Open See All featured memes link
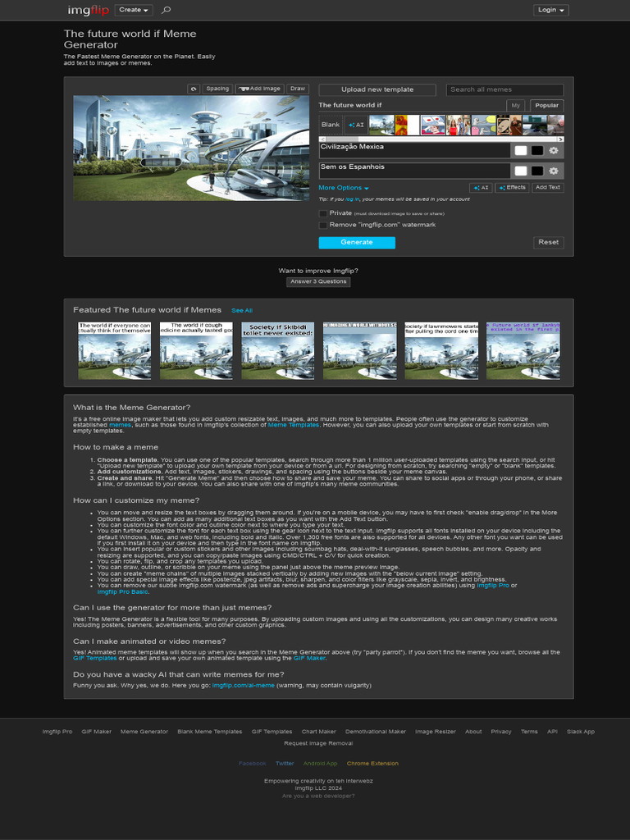Screen dimensions: 630x840 [x=242, y=311]
